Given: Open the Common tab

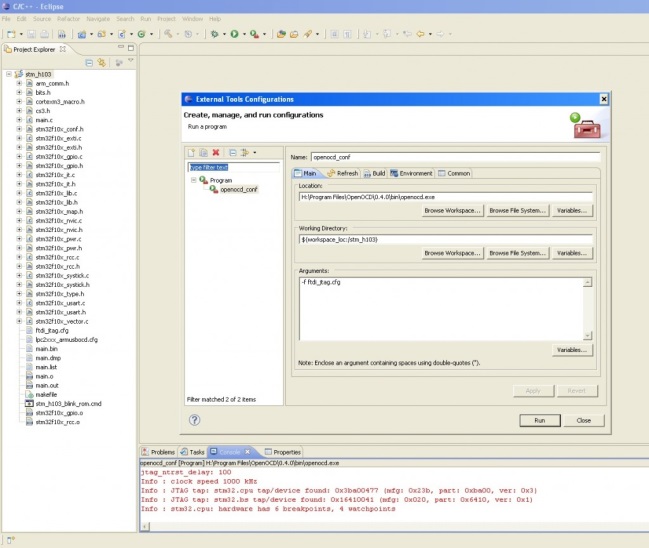Looking at the screenshot, I should [456, 173].
